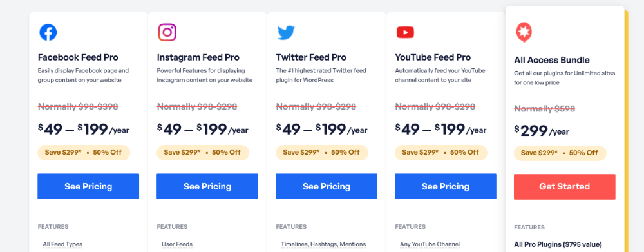Open See Pricing for Instagram Feed Pro

pyautogui.click(x=207, y=186)
